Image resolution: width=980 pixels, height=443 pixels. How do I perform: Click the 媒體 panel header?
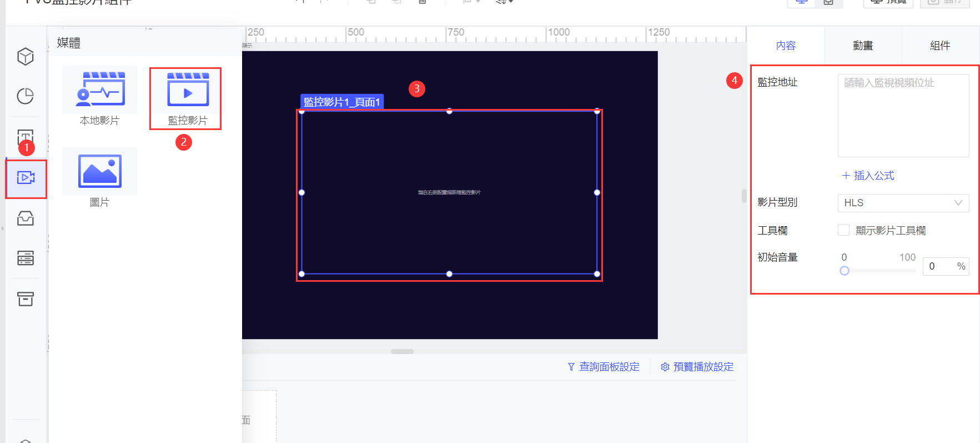(x=69, y=43)
